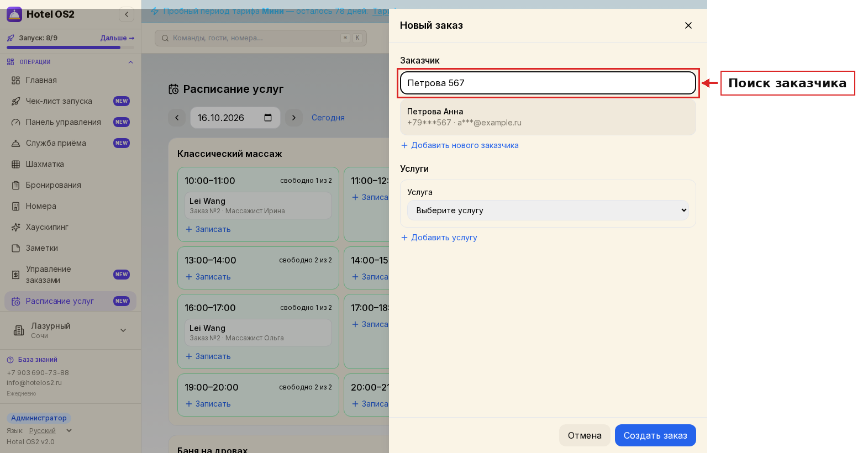Click the Отмена button
Viewport: 868px width, 453px height.
[x=585, y=435]
